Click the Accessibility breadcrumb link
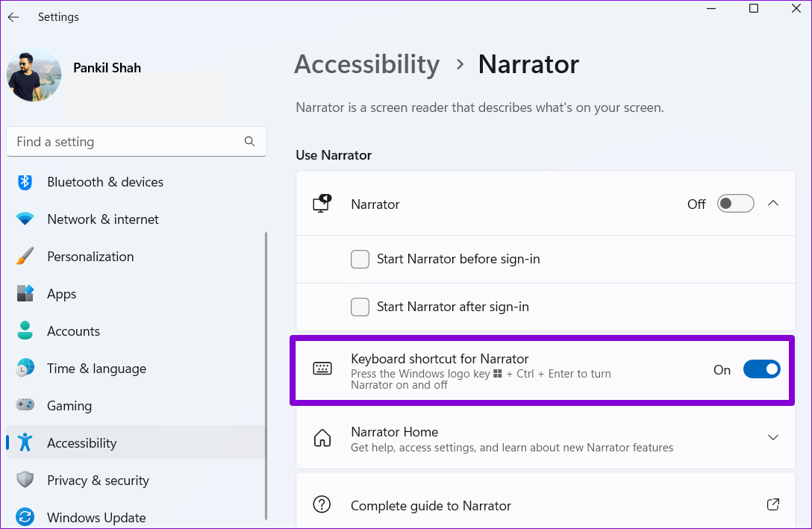Image resolution: width=812 pixels, height=529 pixels. click(x=366, y=65)
